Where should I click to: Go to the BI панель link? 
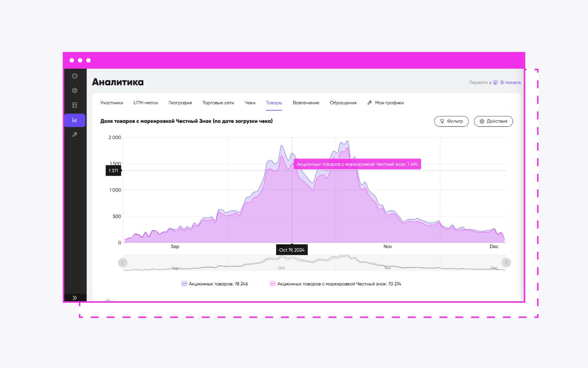pos(510,82)
